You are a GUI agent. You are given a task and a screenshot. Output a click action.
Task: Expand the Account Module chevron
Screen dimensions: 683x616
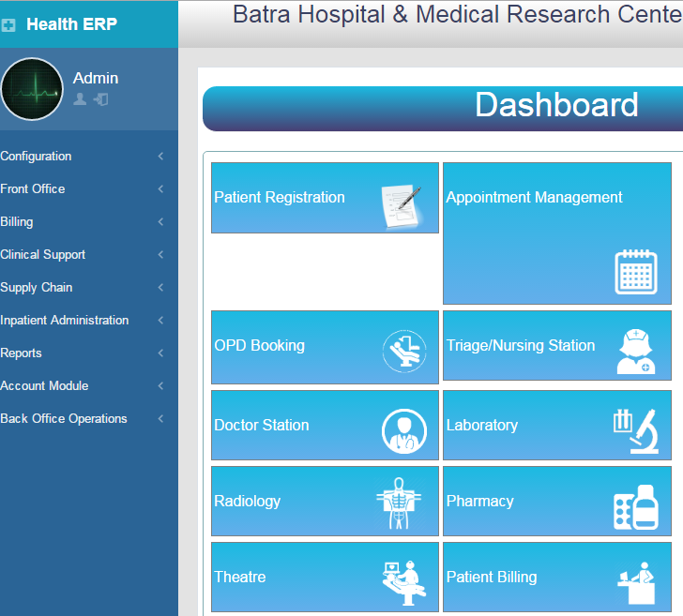(x=160, y=385)
